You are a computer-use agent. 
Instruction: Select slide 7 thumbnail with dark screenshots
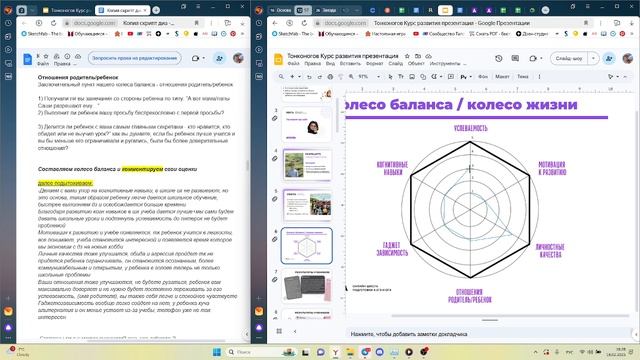click(x=307, y=286)
